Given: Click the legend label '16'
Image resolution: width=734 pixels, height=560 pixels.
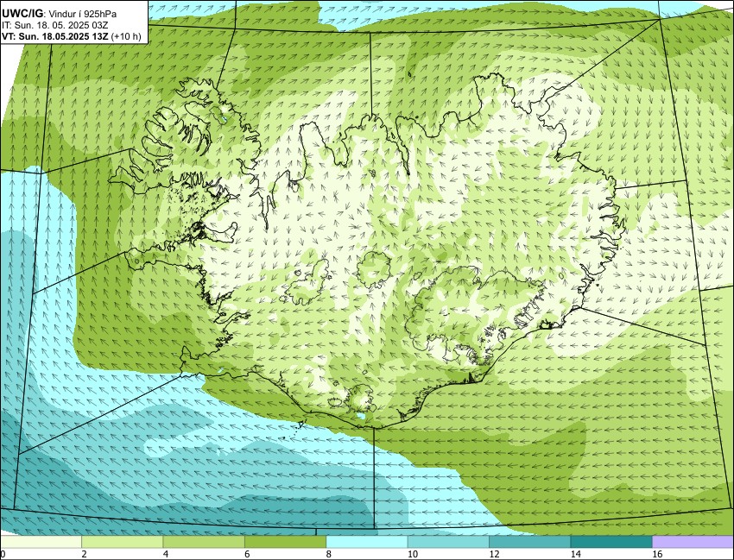Looking at the screenshot, I should 657,554.
